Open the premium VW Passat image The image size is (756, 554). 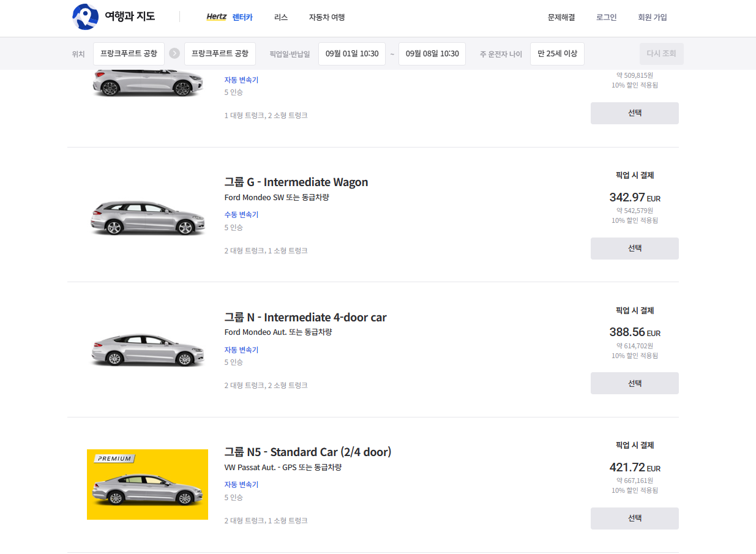pos(148,484)
